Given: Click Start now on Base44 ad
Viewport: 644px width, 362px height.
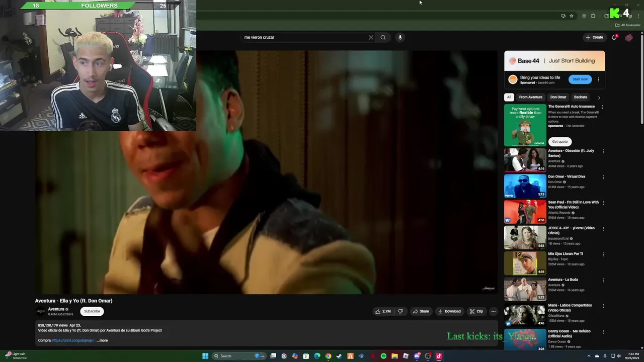Looking at the screenshot, I should coord(580,79).
